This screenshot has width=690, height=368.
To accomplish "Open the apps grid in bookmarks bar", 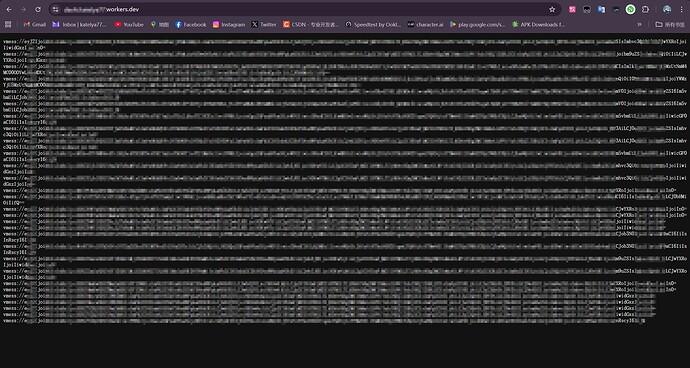I will [8, 25].
